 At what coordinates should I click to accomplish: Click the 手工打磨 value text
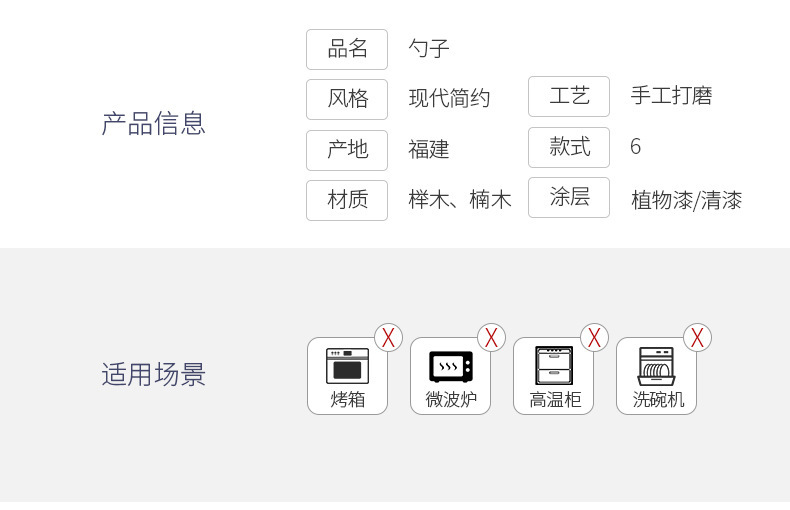(x=671, y=96)
